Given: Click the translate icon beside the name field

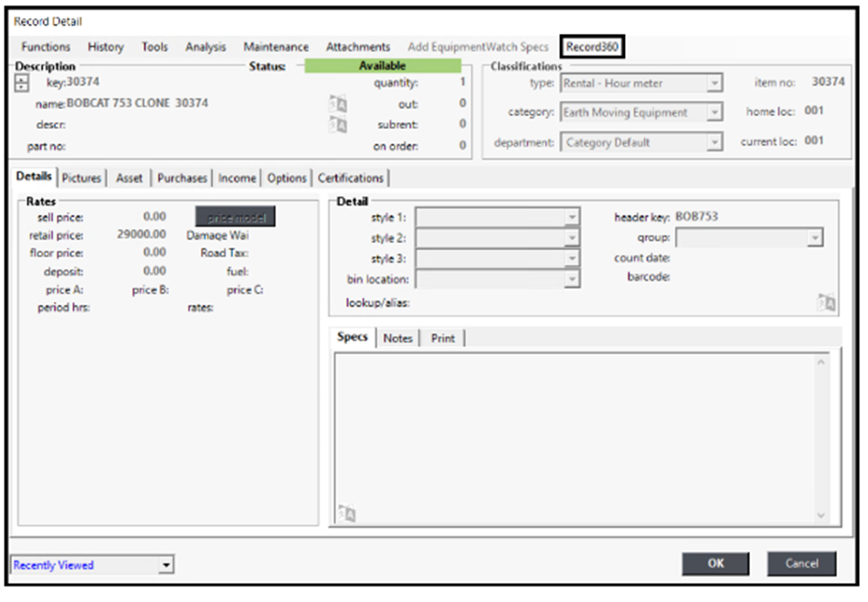Looking at the screenshot, I should (337, 104).
